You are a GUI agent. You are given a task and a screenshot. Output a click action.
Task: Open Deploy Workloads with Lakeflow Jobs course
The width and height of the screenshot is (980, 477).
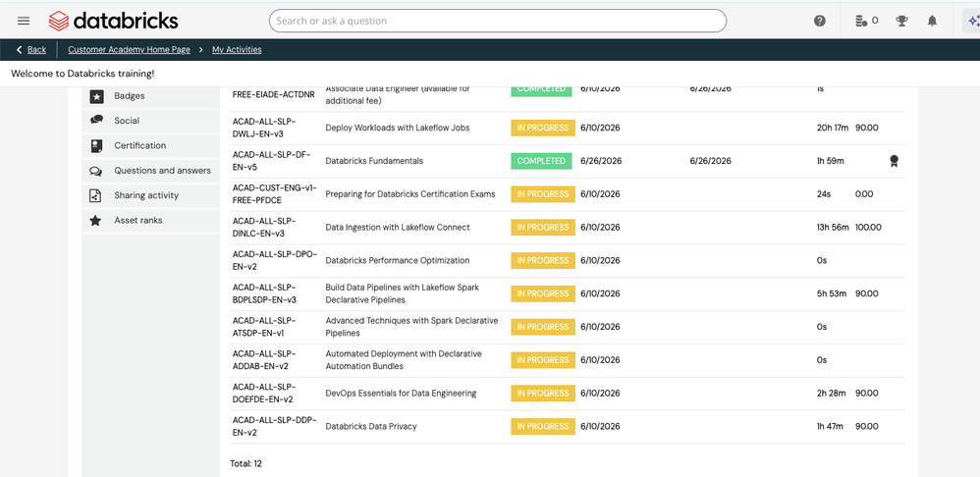tap(398, 128)
